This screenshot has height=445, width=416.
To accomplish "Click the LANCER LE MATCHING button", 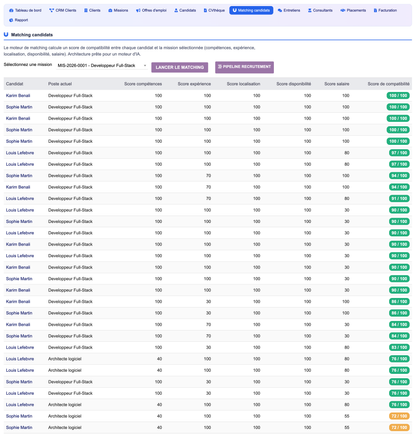I will point(180,67).
